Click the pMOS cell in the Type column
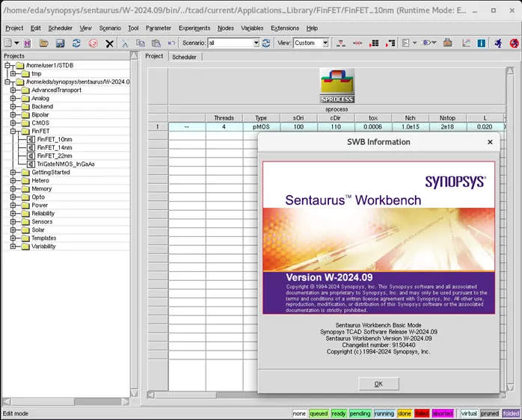This screenshot has width=522, height=420. (x=261, y=127)
